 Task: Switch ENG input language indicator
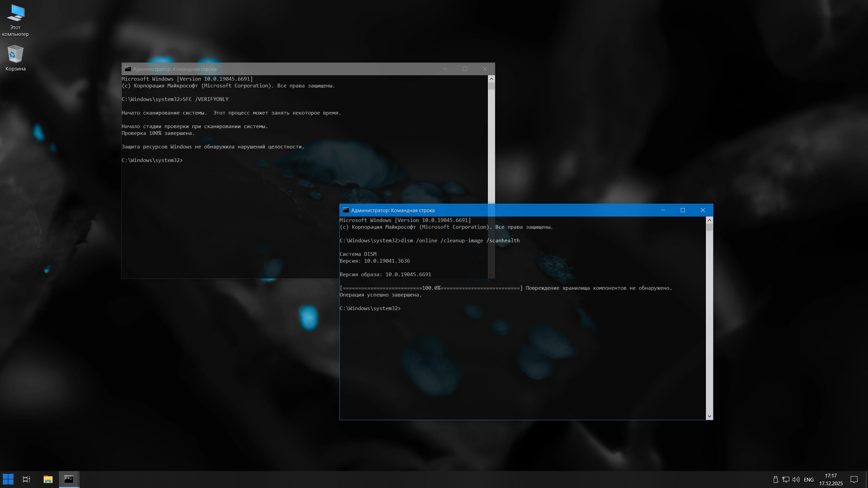(809, 480)
